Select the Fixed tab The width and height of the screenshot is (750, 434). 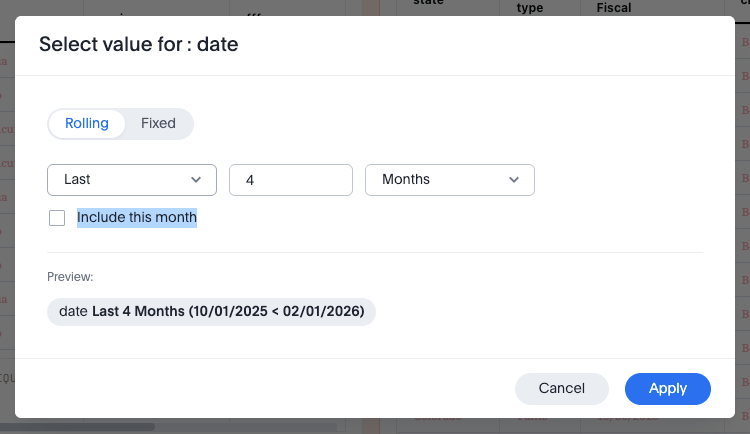coord(158,123)
